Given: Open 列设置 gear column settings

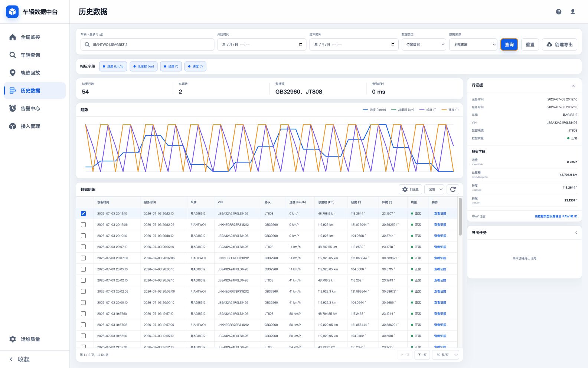Looking at the screenshot, I should point(411,189).
